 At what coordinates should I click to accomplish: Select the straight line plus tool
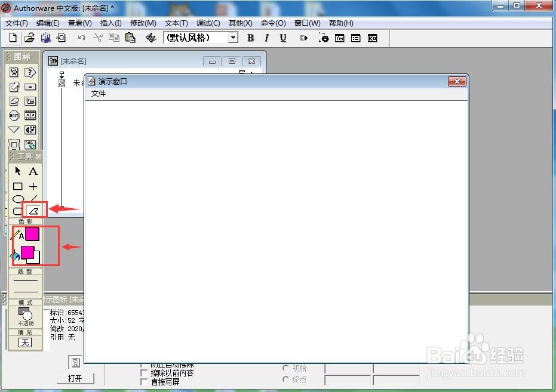(33, 186)
